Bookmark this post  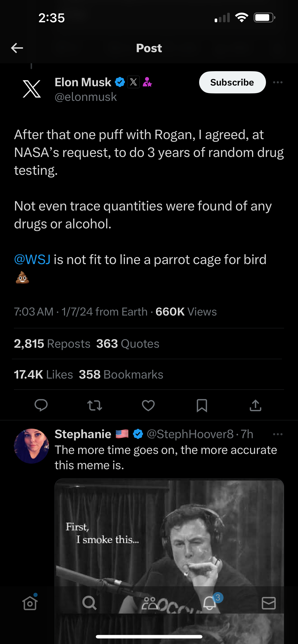pyautogui.click(x=202, y=405)
